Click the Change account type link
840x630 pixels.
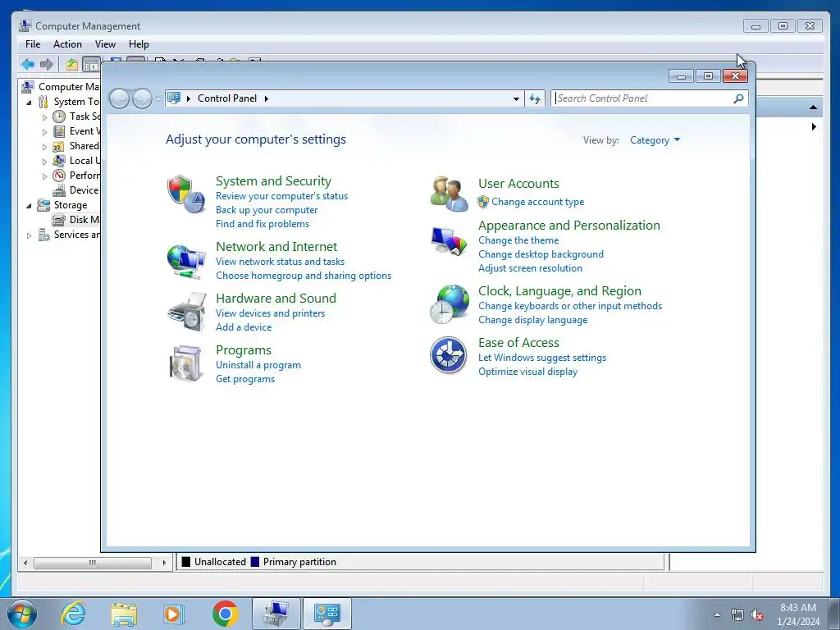538,202
